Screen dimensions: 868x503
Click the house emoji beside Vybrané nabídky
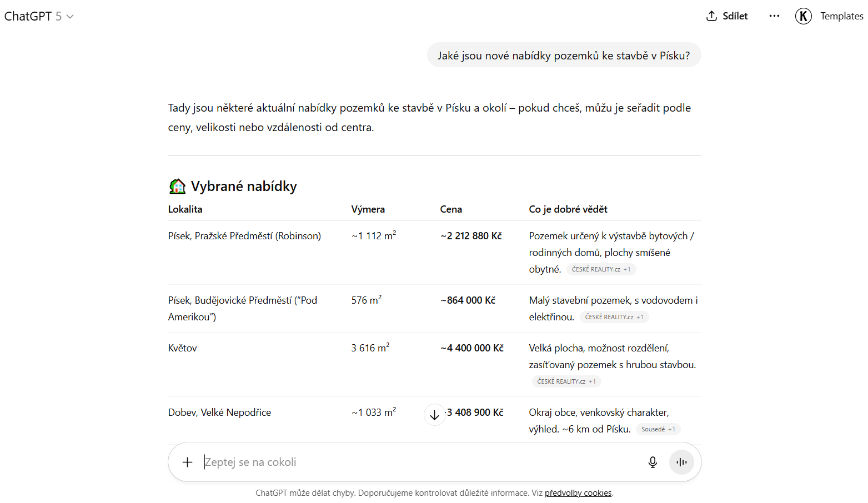177,186
